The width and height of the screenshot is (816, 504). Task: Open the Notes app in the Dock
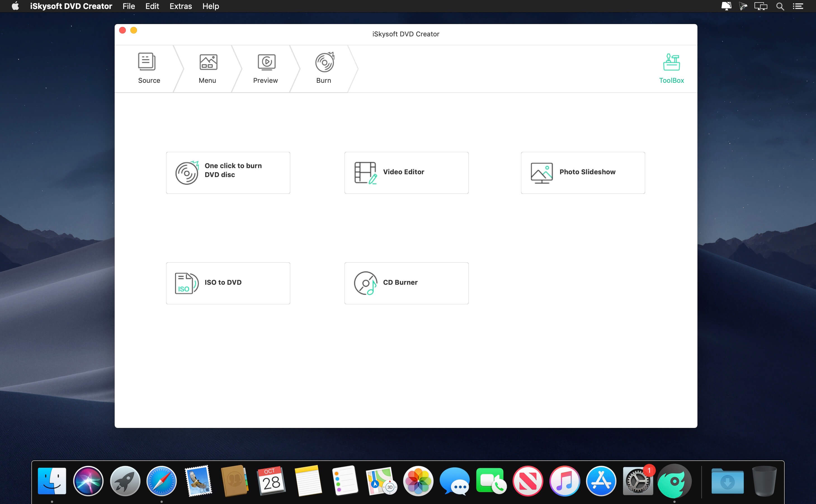(x=308, y=481)
